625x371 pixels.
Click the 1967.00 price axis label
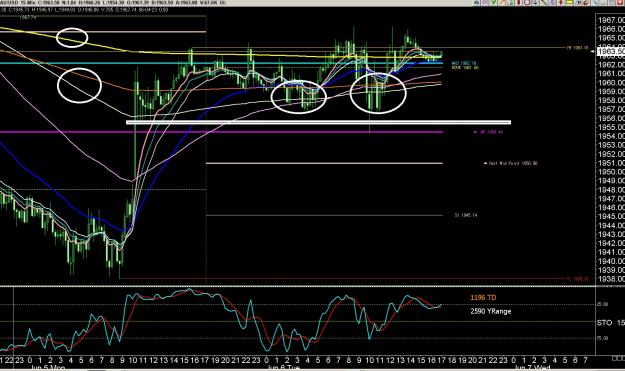[611, 20]
